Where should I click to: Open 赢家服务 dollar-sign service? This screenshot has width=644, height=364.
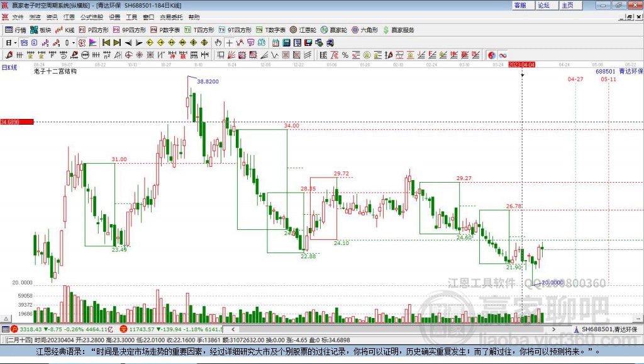(x=399, y=30)
